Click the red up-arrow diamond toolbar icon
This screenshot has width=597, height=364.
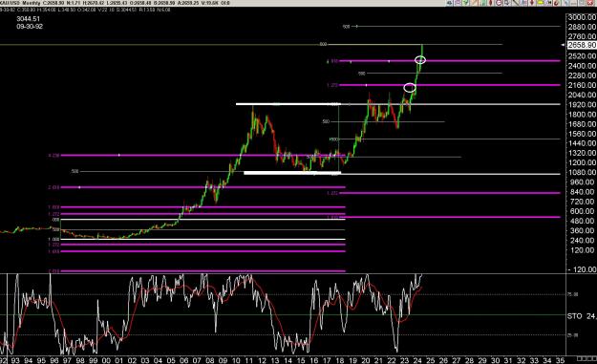pyautogui.click(x=490, y=3)
